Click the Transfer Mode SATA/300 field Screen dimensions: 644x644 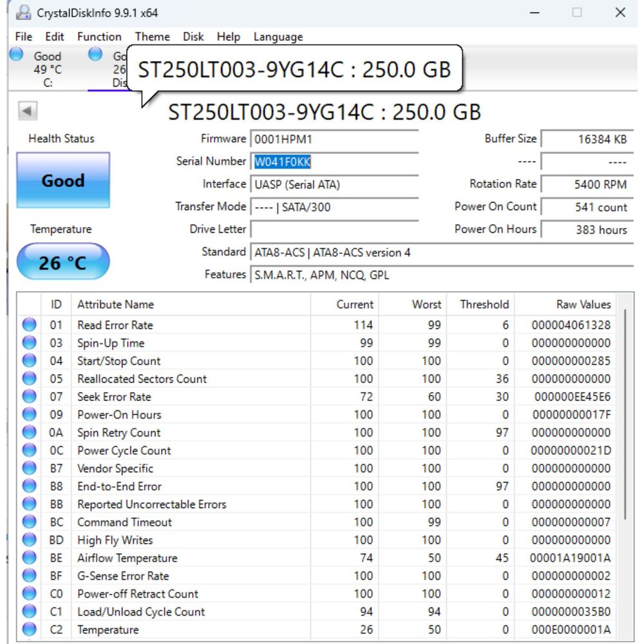pyautogui.click(x=334, y=207)
